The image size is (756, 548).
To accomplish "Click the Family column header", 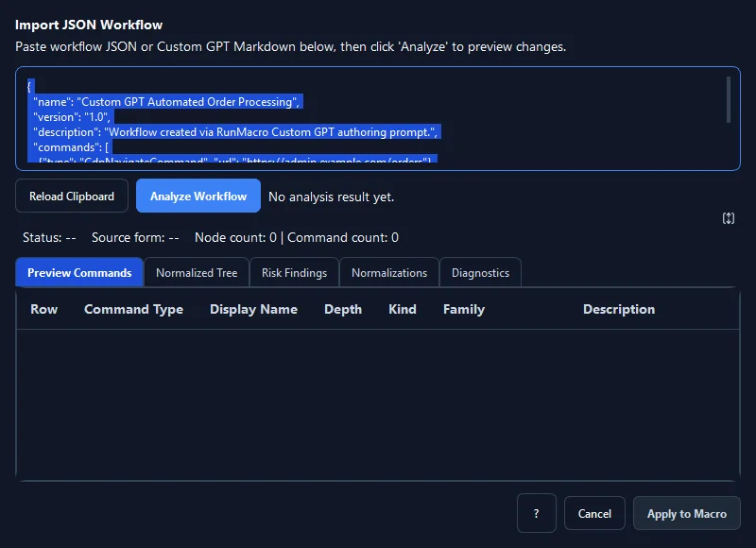I will pyautogui.click(x=464, y=309).
